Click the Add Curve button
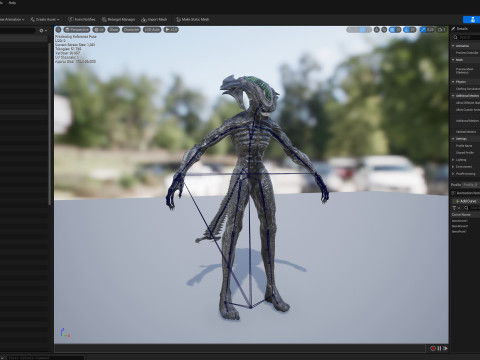This screenshot has width=480, height=360. 466,201
